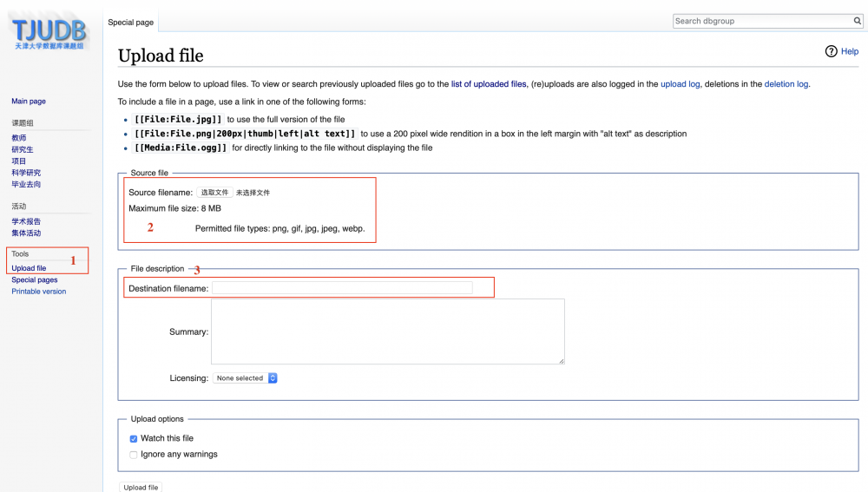Open the 项目 sidebar link
The width and height of the screenshot is (868, 492).
19,161
